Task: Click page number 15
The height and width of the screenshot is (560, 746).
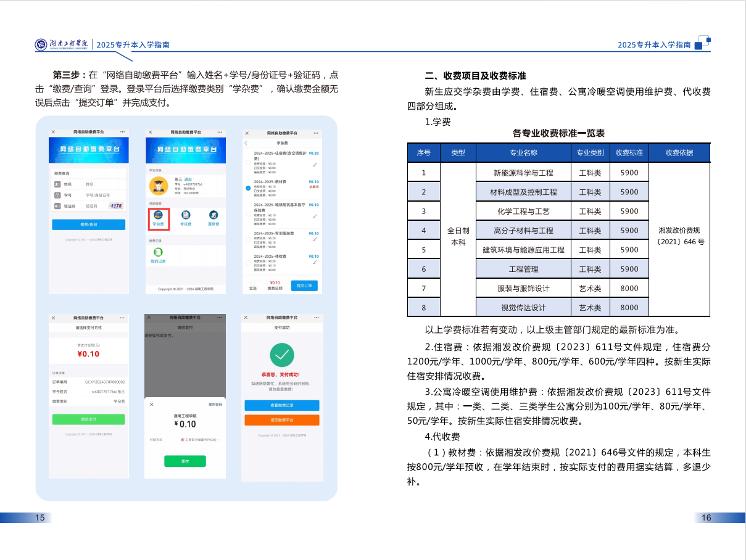Action: (39, 517)
